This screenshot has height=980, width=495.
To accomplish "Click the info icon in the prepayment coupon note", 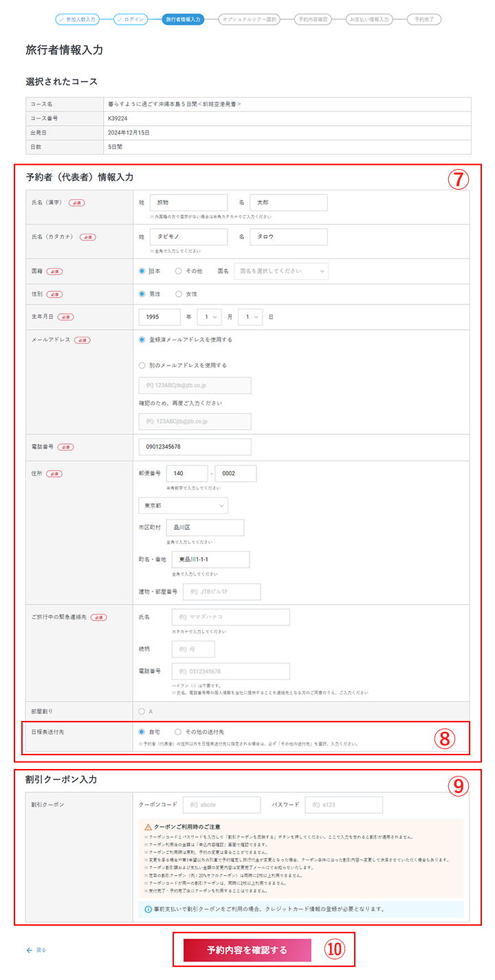I will click(x=148, y=909).
